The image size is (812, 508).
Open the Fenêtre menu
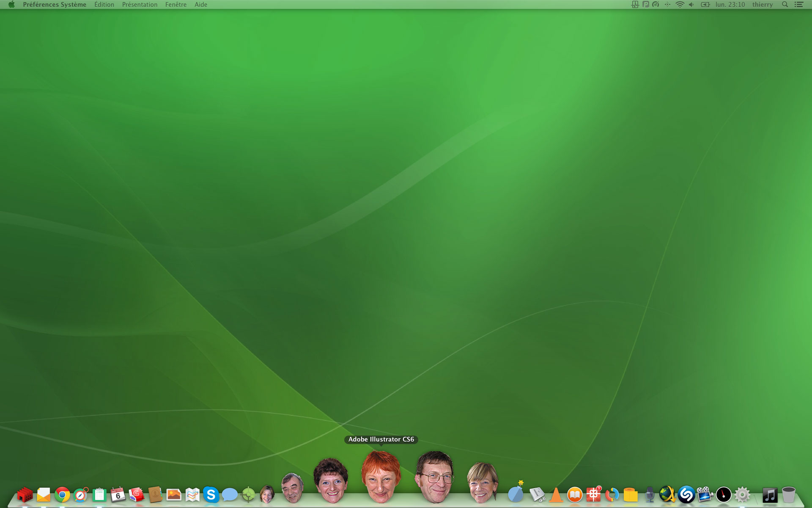click(x=176, y=5)
